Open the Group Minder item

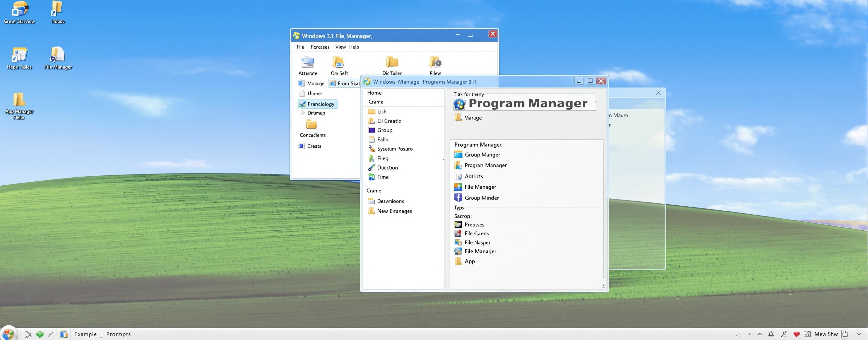pyautogui.click(x=477, y=198)
